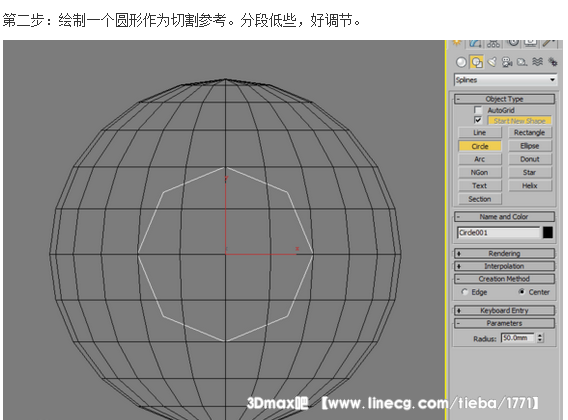Image resolution: width=568 pixels, height=420 pixels.
Task: Click the Start New Shape button
Action: [x=519, y=121]
